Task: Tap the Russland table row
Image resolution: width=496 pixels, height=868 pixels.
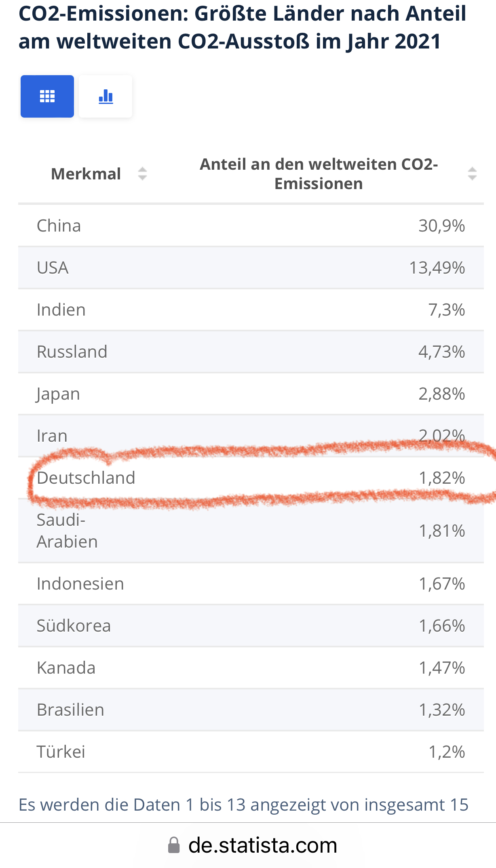Action: [251, 352]
